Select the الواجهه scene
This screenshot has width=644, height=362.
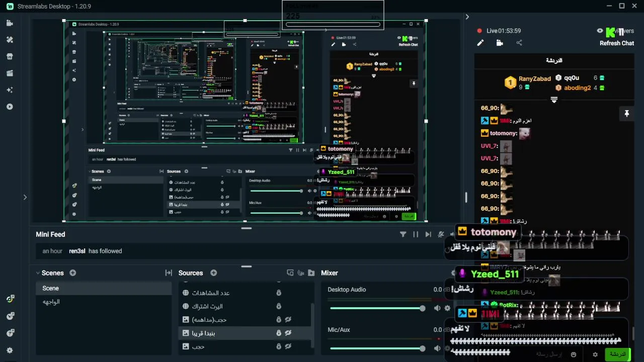point(104,302)
